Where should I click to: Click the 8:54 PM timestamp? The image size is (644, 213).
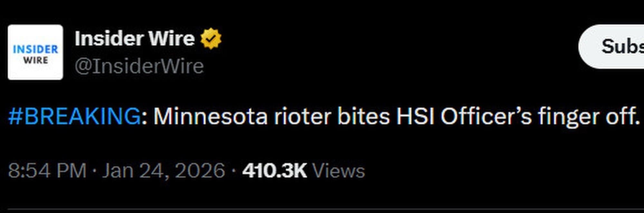(x=47, y=170)
